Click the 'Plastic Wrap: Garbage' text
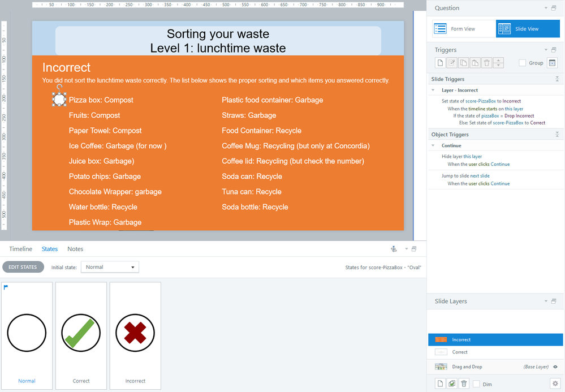 click(x=105, y=222)
